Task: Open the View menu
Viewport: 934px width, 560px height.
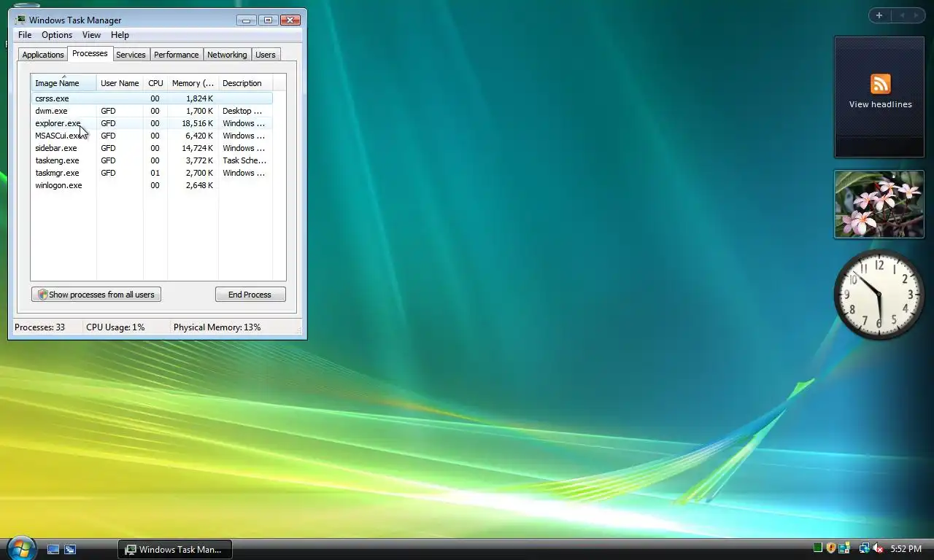Action: pos(91,35)
